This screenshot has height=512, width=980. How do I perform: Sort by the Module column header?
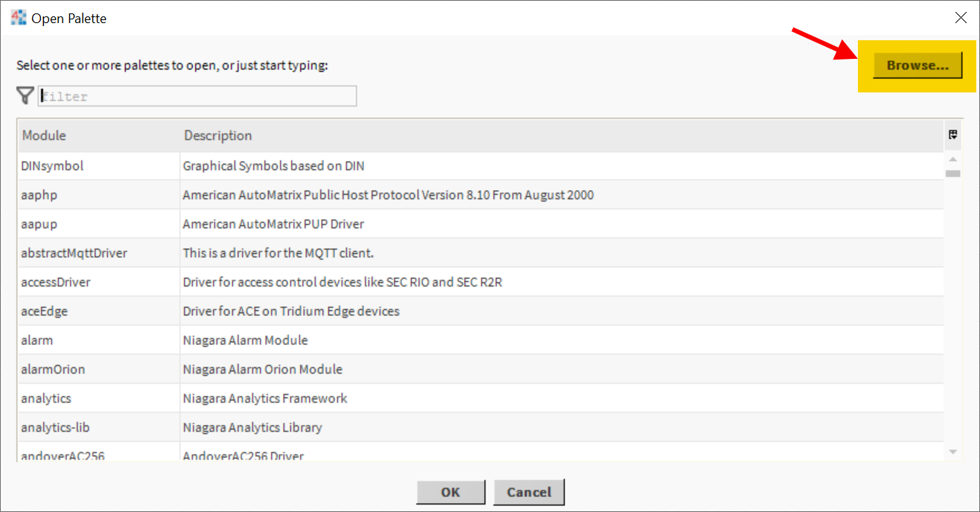click(99, 136)
